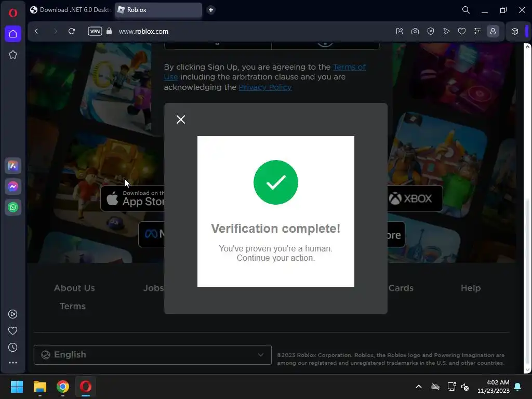Open Pinboards heart icon in sidebar
Image resolution: width=532 pixels, height=399 pixels.
point(13,331)
